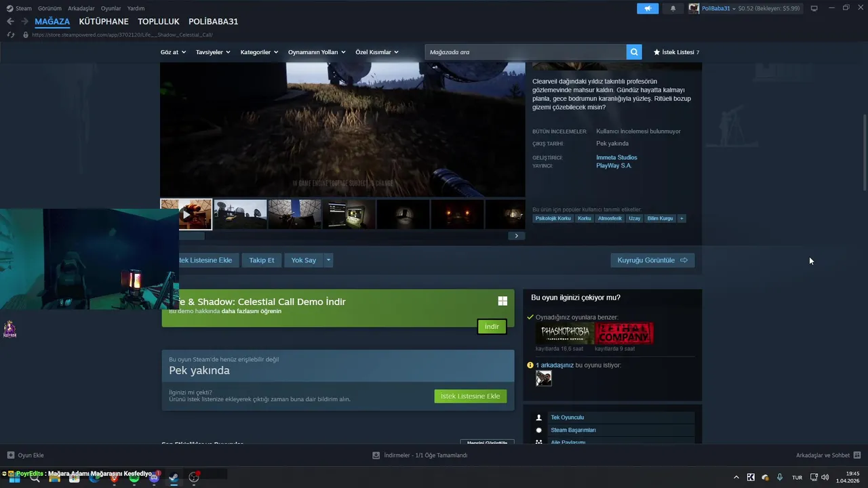The height and width of the screenshot is (488, 868).
Task: Open the PoliBaba31 account dropdown
Action: tap(718, 8)
